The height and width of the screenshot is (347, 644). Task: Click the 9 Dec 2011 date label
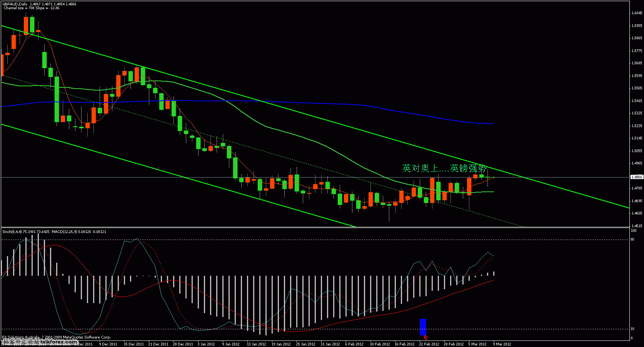[x=108, y=344]
